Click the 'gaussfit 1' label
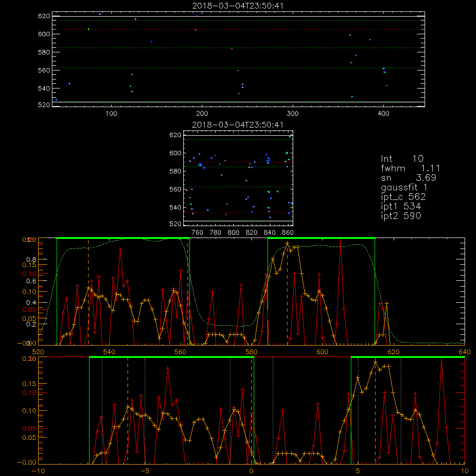The height and width of the screenshot is (476, 476). click(x=404, y=187)
